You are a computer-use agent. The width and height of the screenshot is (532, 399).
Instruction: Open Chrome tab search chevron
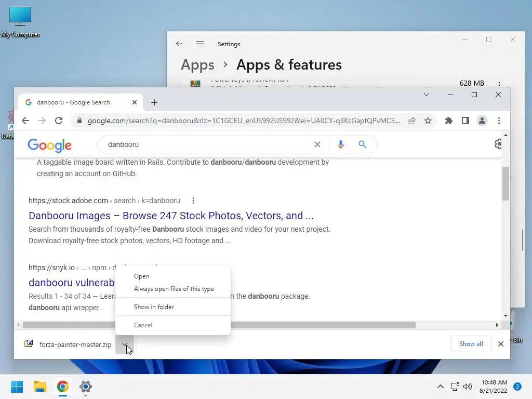coord(427,95)
